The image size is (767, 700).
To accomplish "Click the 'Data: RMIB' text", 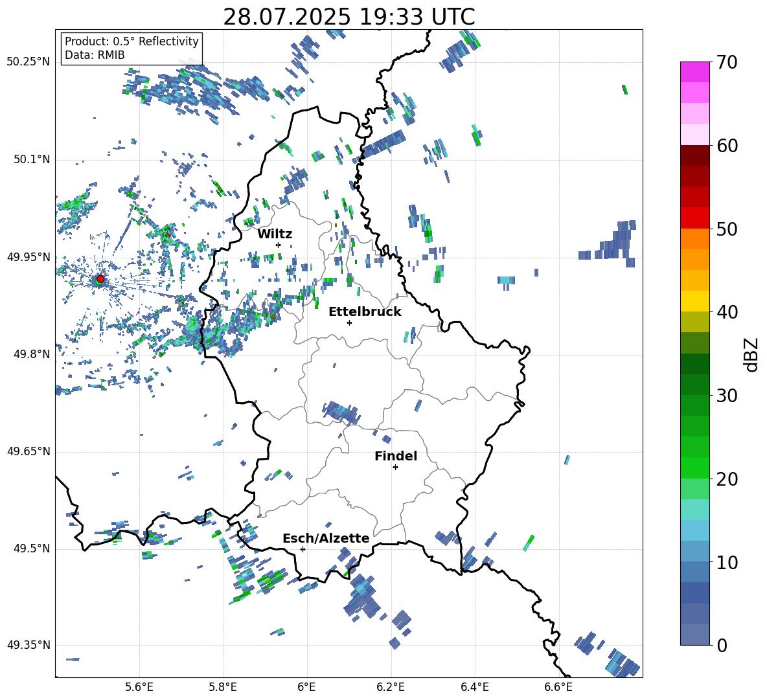I will [x=95, y=55].
